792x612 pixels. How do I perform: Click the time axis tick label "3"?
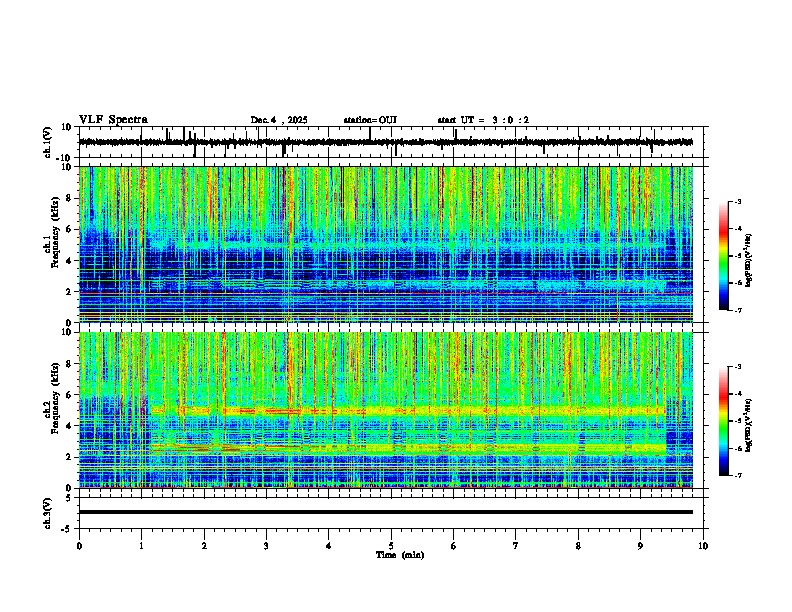(x=266, y=546)
